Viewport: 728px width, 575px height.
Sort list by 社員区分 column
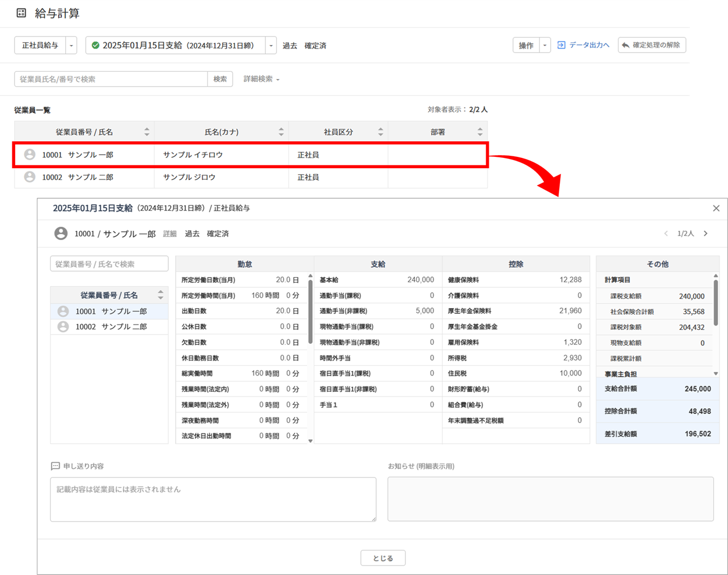click(380, 132)
